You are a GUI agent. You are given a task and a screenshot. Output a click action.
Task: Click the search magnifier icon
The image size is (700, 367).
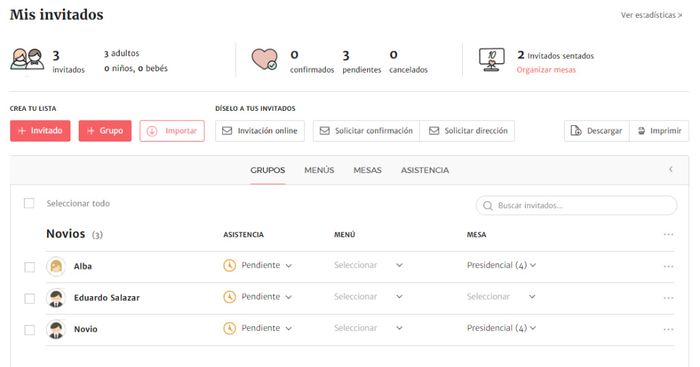point(488,206)
